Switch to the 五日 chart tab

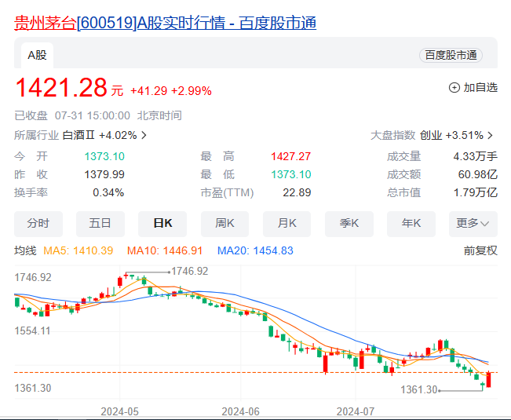pos(100,224)
